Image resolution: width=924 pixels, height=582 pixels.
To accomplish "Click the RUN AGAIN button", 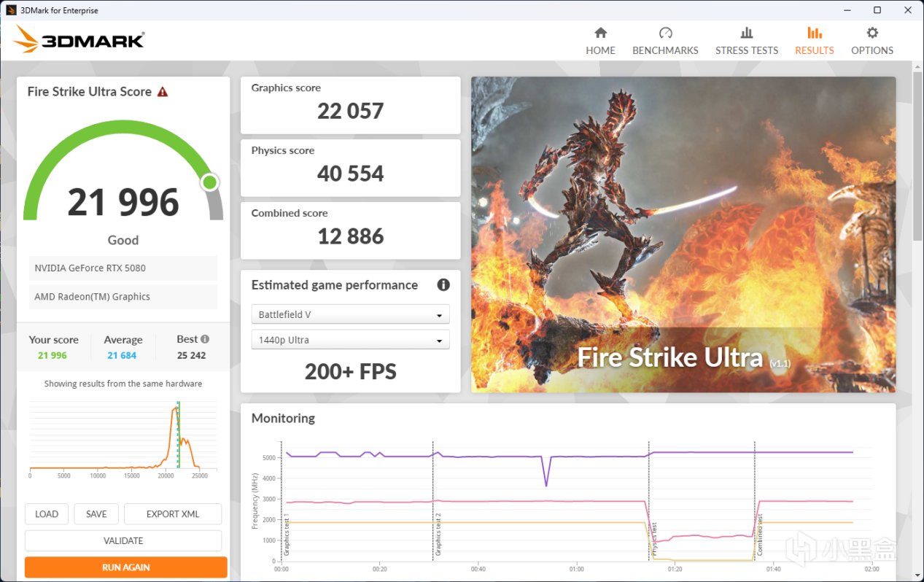I will pos(125,567).
